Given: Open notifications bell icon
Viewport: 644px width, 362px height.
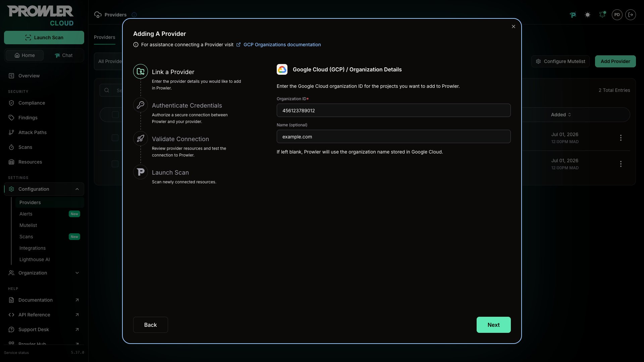Looking at the screenshot, I should (x=602, y=15).
